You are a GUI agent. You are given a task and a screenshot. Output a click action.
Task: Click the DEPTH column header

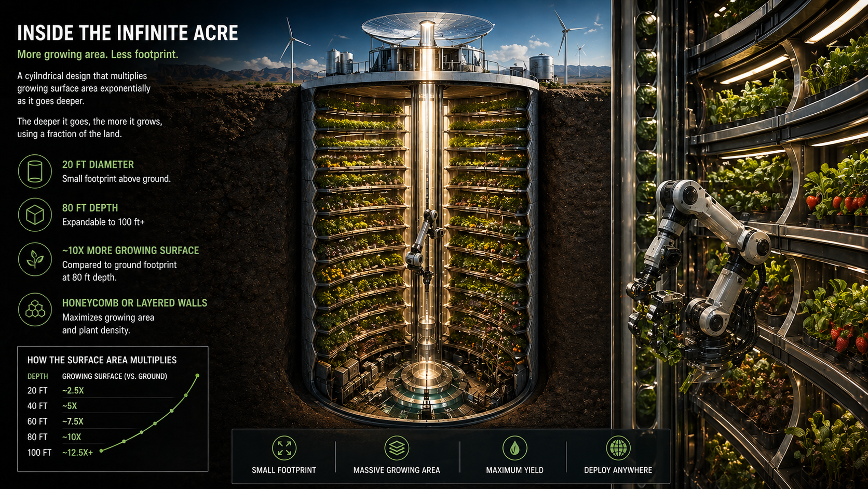[x=38, y=376]
